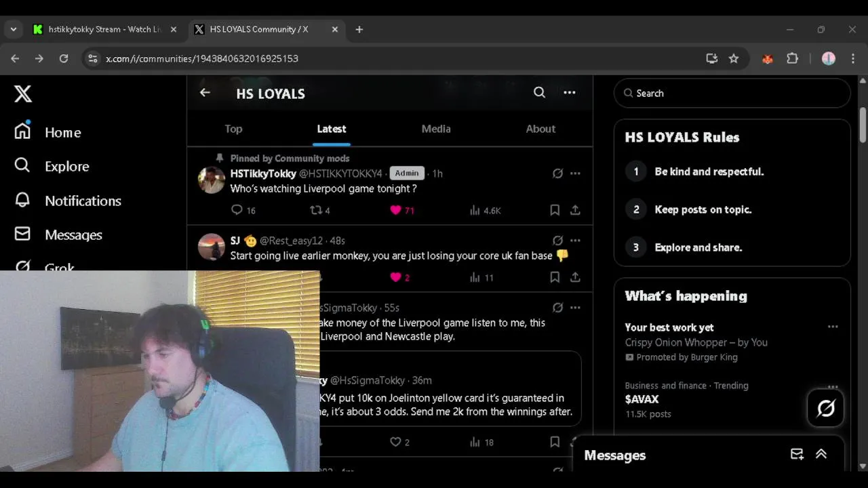Open @Rest_easy12 profile handle

pos(291,241)
